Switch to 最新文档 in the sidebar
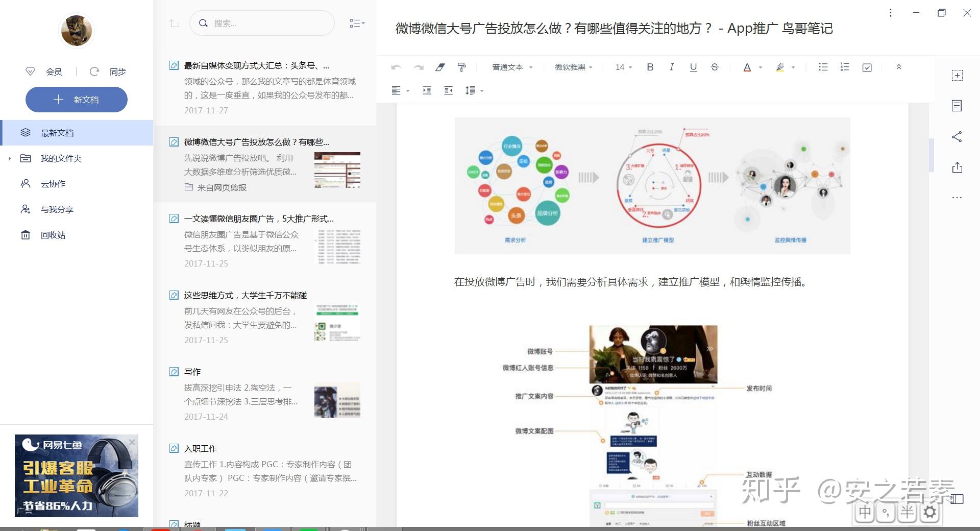The width and height of the screenshot is (980, 531). (x=58, y=133)
